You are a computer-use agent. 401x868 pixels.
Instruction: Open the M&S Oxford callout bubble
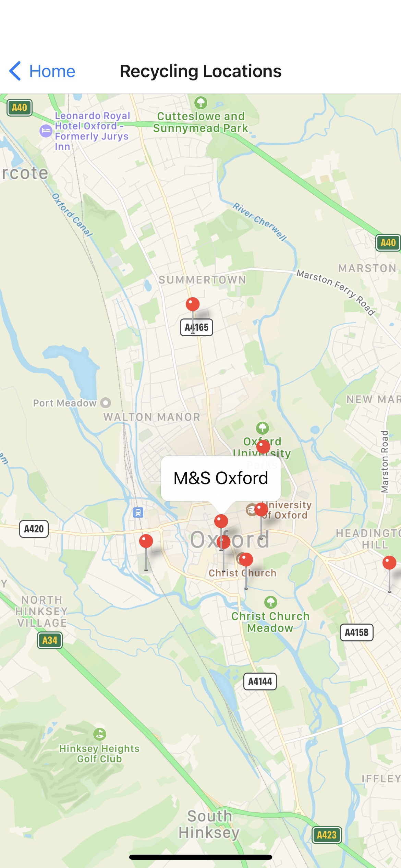pyautogui.click(x=221, y=478)
